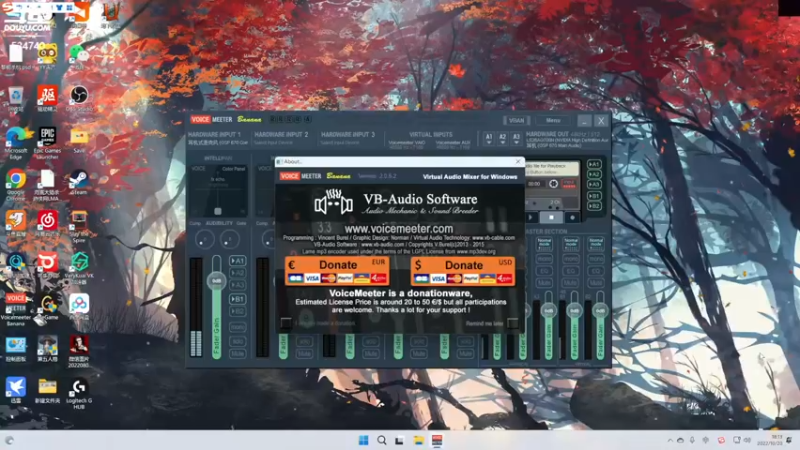Viewport: 800px width, 450px height.
Task: Open Task View from taskbar
Action: click(399, 440)
